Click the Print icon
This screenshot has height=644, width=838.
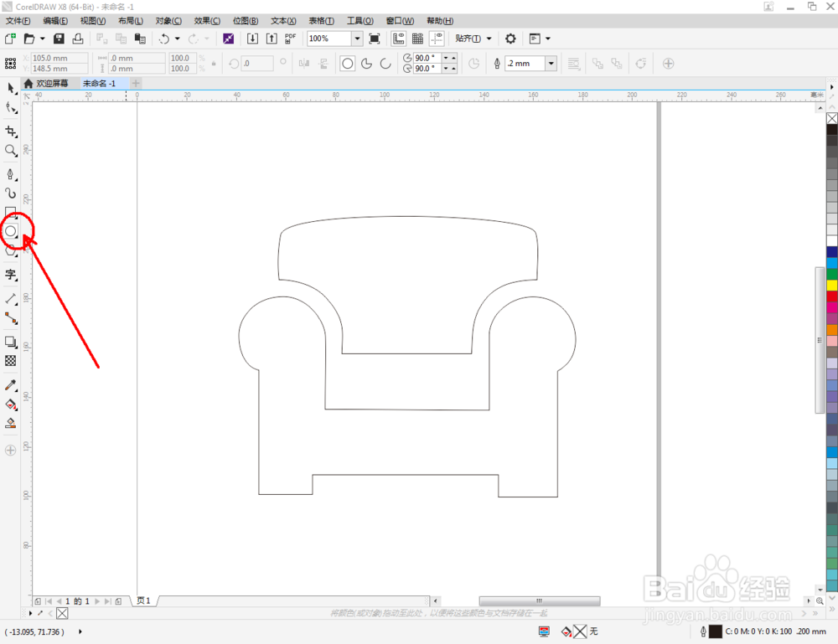78,39
